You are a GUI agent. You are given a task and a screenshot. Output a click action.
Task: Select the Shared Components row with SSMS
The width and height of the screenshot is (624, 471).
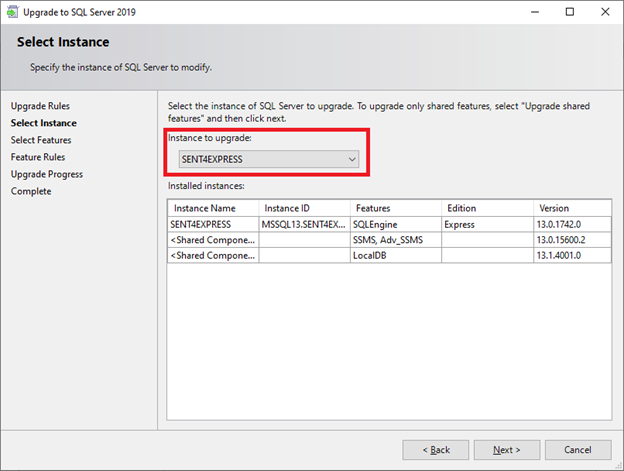point(389,240)
